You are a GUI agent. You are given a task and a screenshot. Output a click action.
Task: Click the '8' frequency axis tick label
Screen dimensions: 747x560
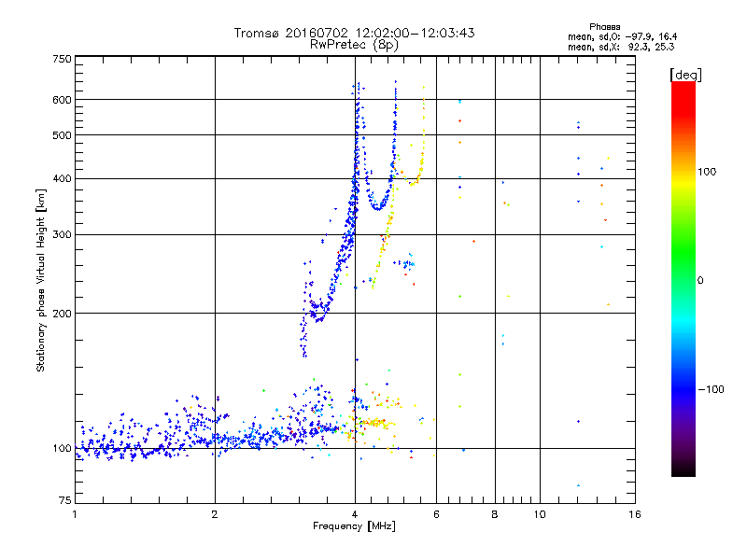495,514
